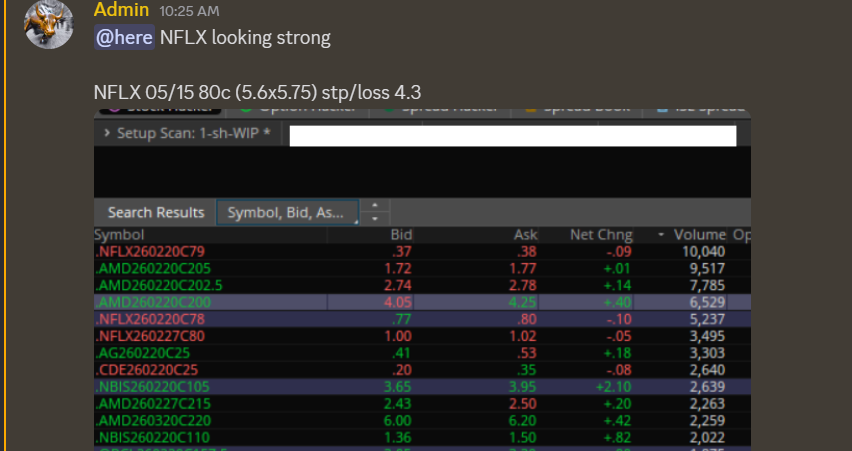852x451 pixels.
Task: Click the 2.43 bid value
Action: pyautogui.click(x=398, y=404)
